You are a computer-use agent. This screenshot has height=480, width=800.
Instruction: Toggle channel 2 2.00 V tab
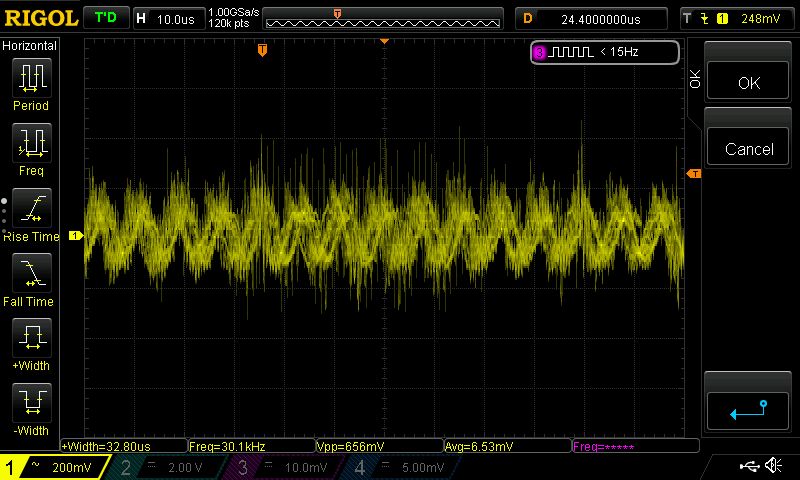pos(166,467)
